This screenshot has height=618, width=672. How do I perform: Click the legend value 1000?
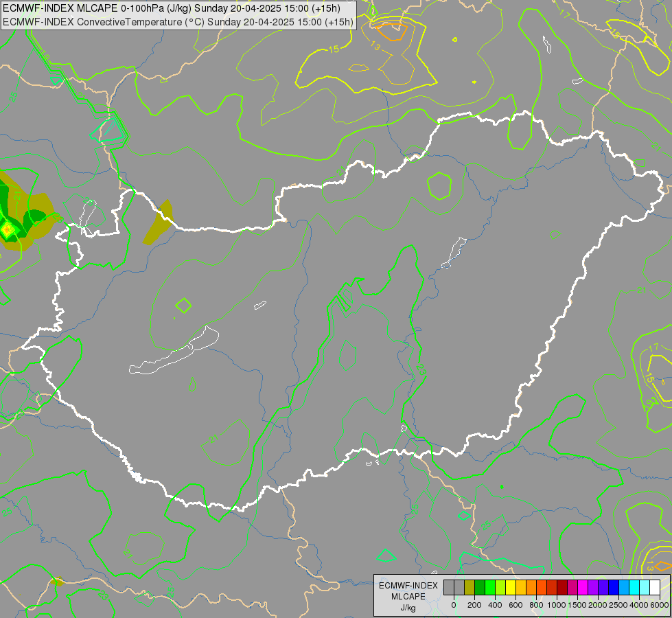557,605
